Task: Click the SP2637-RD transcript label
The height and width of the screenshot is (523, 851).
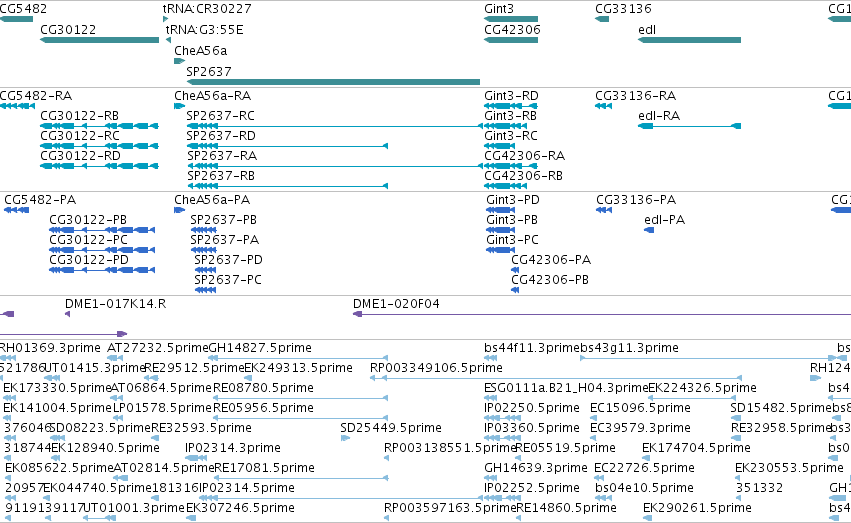Action: [x=221, y=136]
